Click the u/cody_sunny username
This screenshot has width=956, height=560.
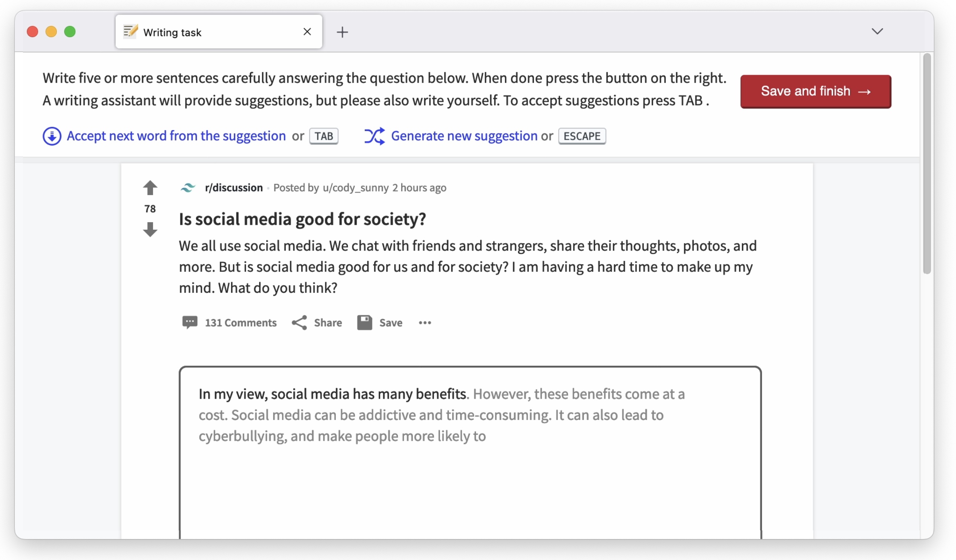pos(355,188)
